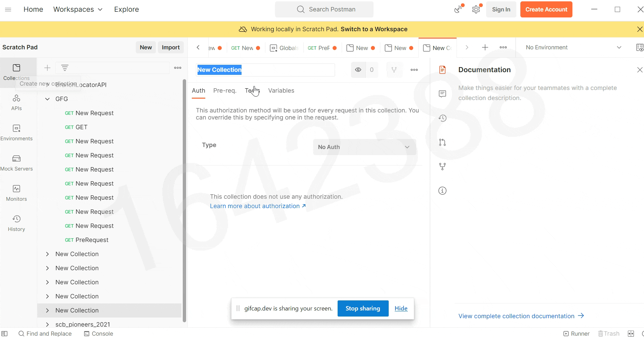
Task: Switch to the Pre-req. tab
Action: (225, 91)
